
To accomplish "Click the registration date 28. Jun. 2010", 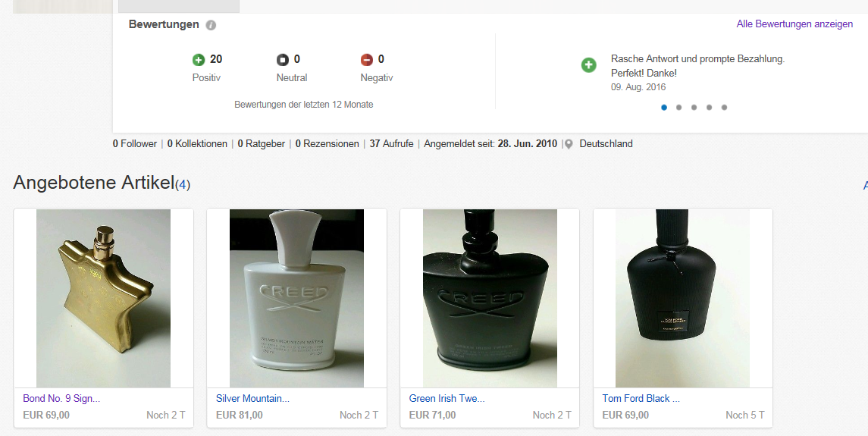I will point(527,144).
